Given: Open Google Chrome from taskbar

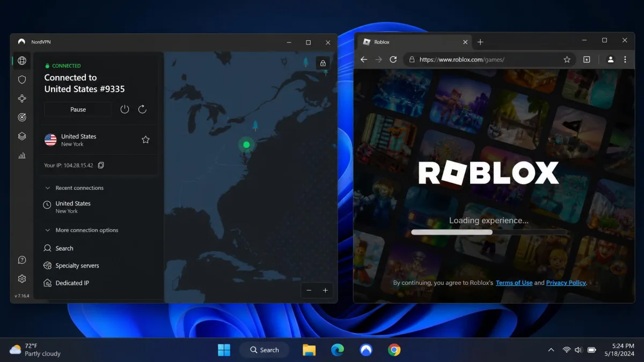Looking at the screenshot, I should [394, 350].
